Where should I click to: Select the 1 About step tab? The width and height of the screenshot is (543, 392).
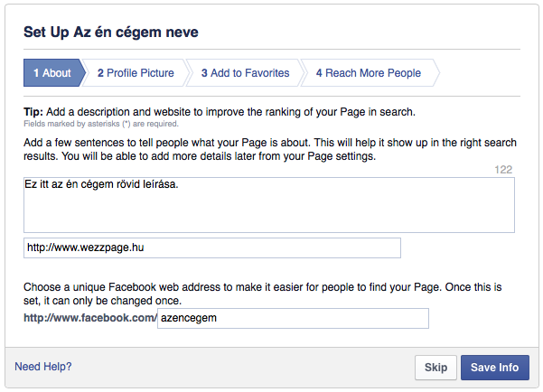tap(52, 73)
